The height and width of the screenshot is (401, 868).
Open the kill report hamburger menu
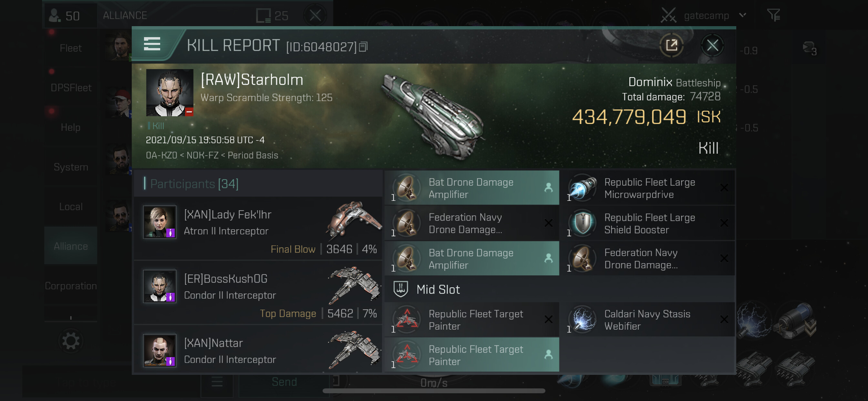click(152, 44)
